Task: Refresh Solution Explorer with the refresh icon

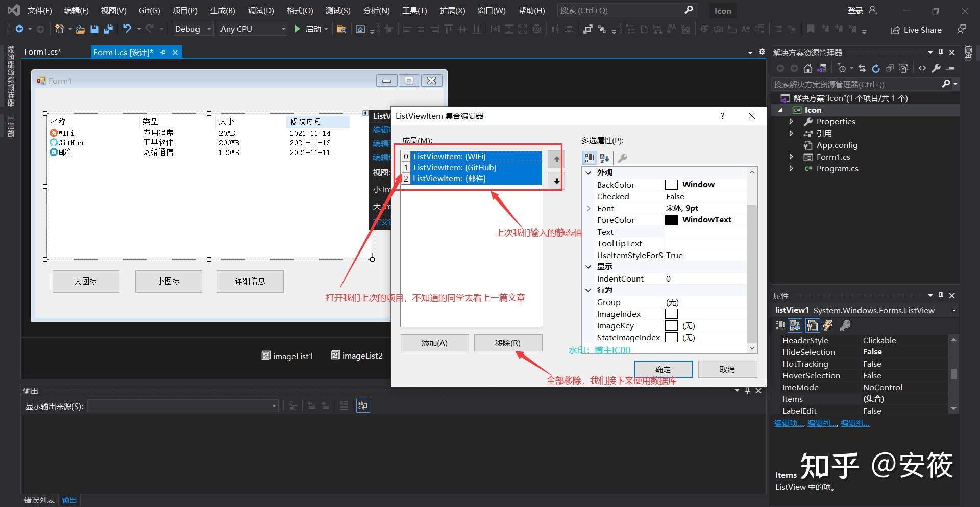Action: click(x=876, y=68)
